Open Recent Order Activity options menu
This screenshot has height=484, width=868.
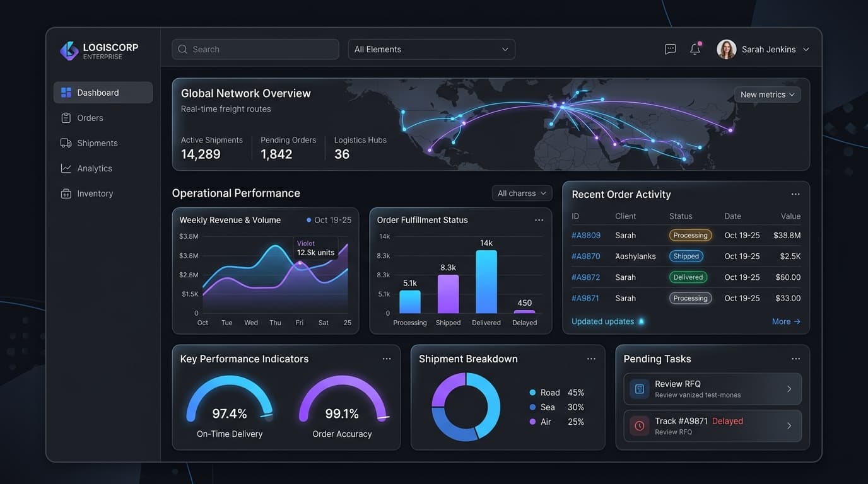(x=795, y=194)
